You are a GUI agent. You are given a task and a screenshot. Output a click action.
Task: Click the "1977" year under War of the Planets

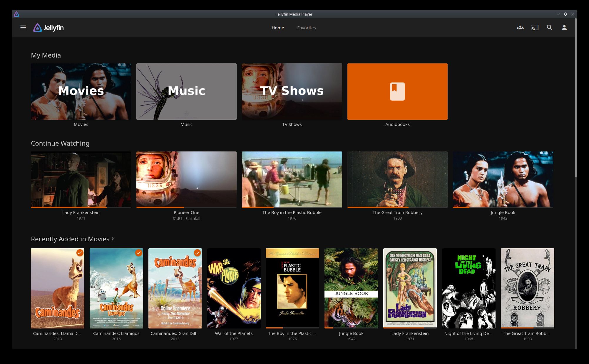tap(234, 339)
